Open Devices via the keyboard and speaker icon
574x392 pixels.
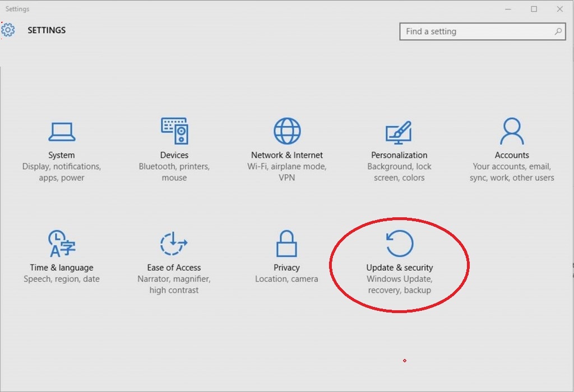click(x=174, y=131)
